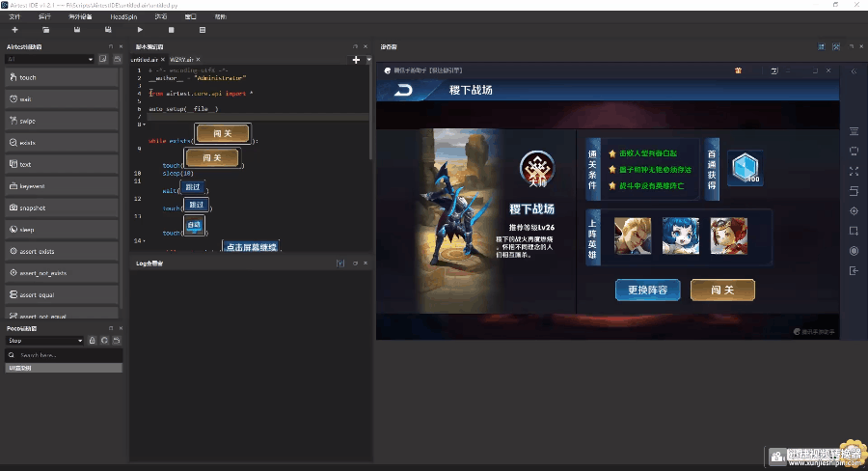The image size is (868, 471).
Task: Click the second device panel toolbar icon
Action: (836, 47)
